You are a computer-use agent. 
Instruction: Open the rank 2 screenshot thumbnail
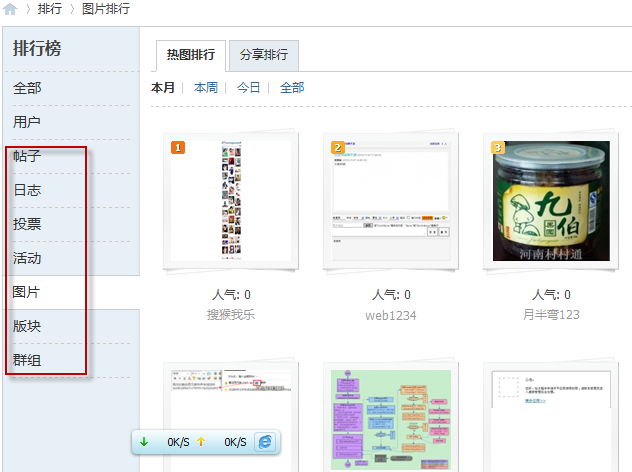pyautogui.click(x=391, y=201)
